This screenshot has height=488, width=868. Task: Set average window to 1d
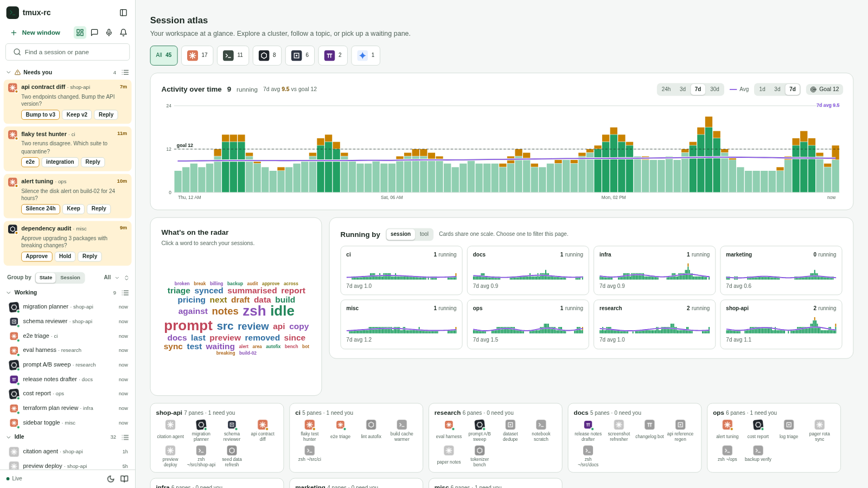coord(762,89)
